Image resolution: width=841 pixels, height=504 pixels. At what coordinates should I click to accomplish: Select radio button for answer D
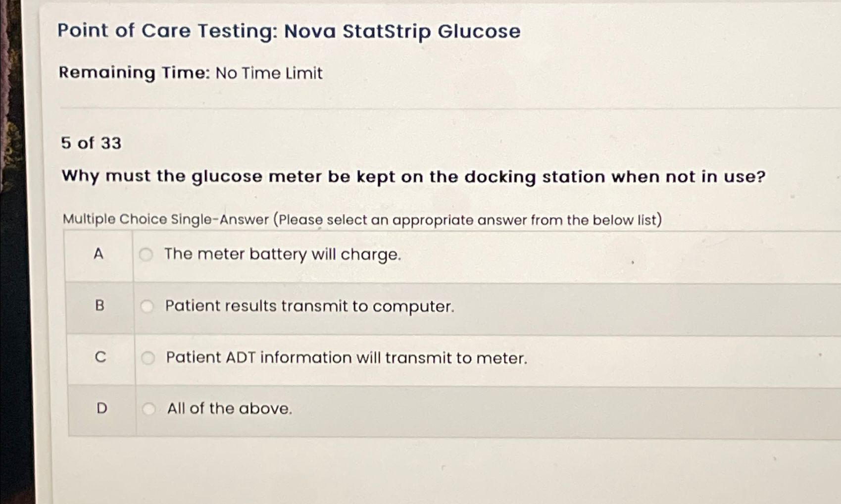tap(149, 409)
